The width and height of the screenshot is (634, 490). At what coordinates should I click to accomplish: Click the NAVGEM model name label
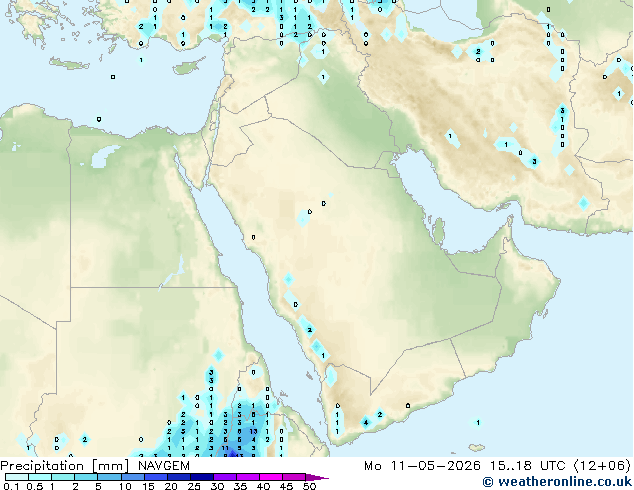tap(164, 466)
